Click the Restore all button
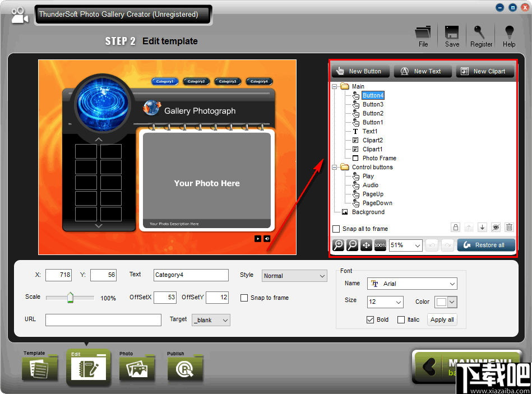The image size is (532, 394). [x=486, y=245]
